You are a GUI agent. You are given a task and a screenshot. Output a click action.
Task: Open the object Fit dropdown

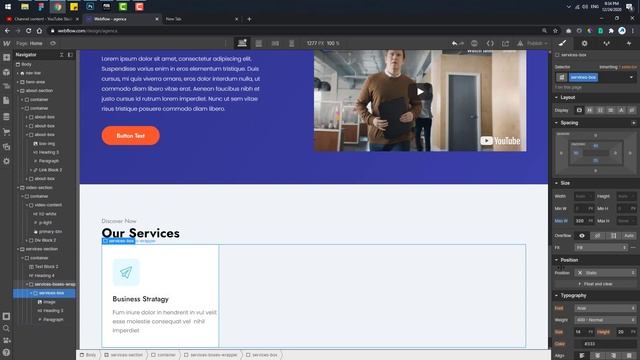[601, 248]
